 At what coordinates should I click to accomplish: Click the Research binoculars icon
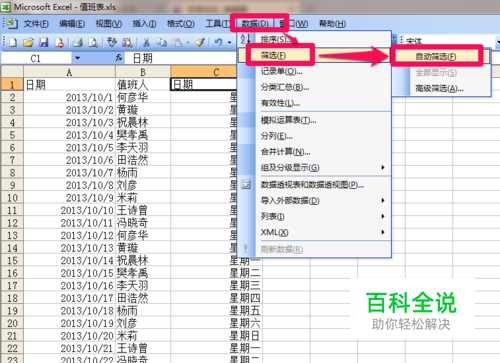127,42
